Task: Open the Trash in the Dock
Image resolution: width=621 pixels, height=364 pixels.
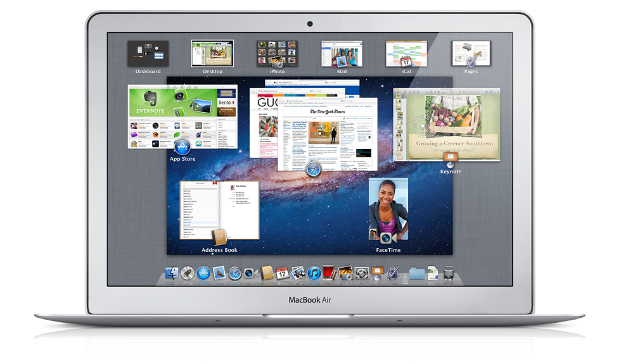Action: (449, 273)
